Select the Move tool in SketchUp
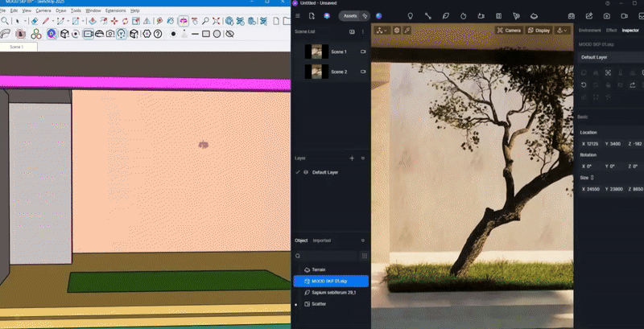This screenshot has height=329, width=644. click(x=114, y=21)
